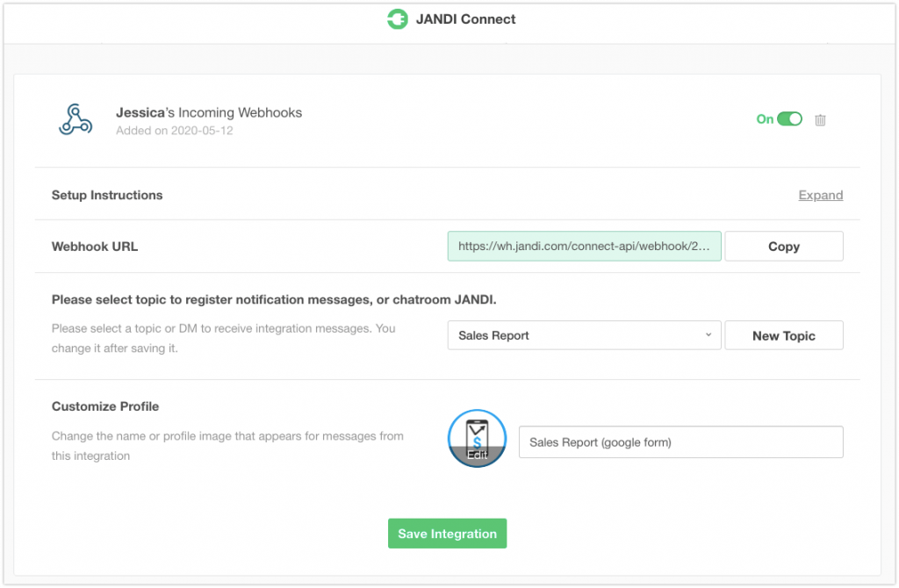The width and height of the screenshot is (899, 588).
Task: Click the Customize Profile heading
Action: pos(105,406)
